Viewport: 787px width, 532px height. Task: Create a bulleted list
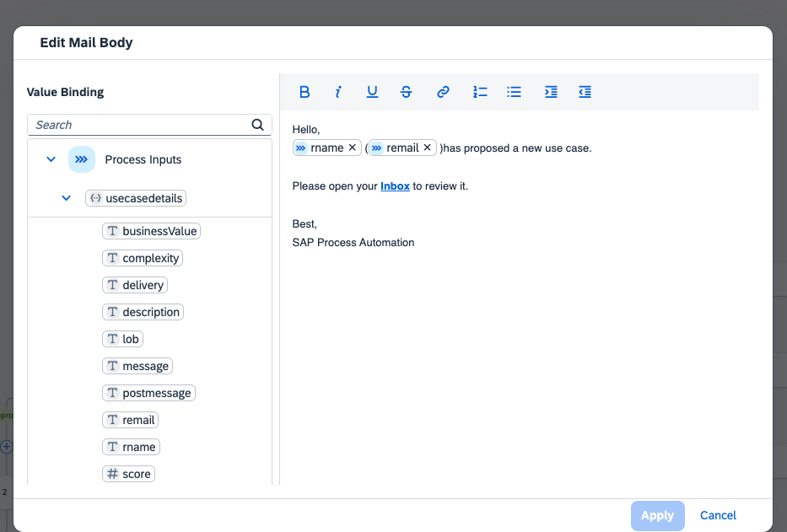pos(514,92)
